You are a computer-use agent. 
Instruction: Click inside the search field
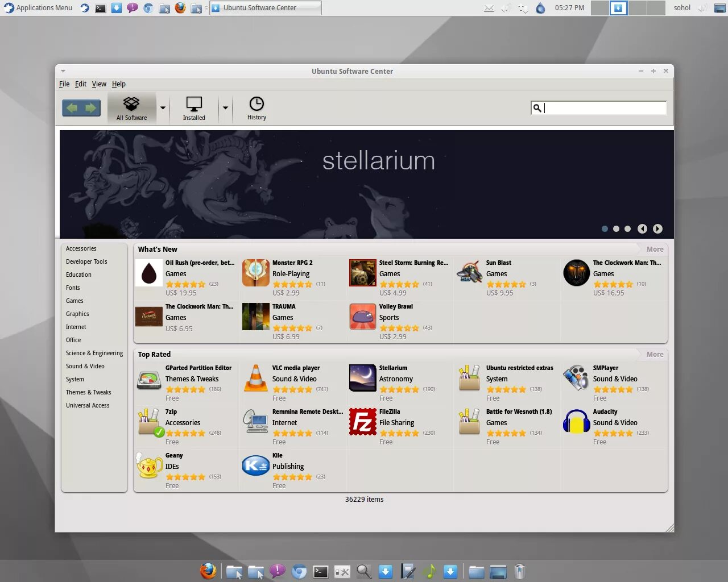598,108
